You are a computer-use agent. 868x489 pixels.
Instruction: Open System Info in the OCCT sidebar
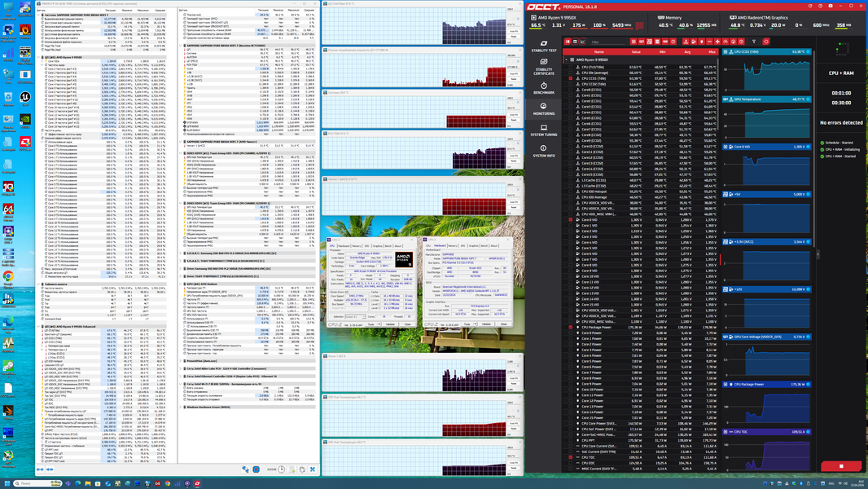[544, 152]
